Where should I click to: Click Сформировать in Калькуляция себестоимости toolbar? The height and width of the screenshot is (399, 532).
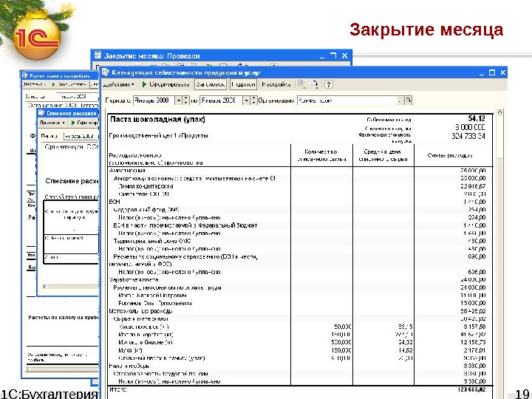coord(166,84)
